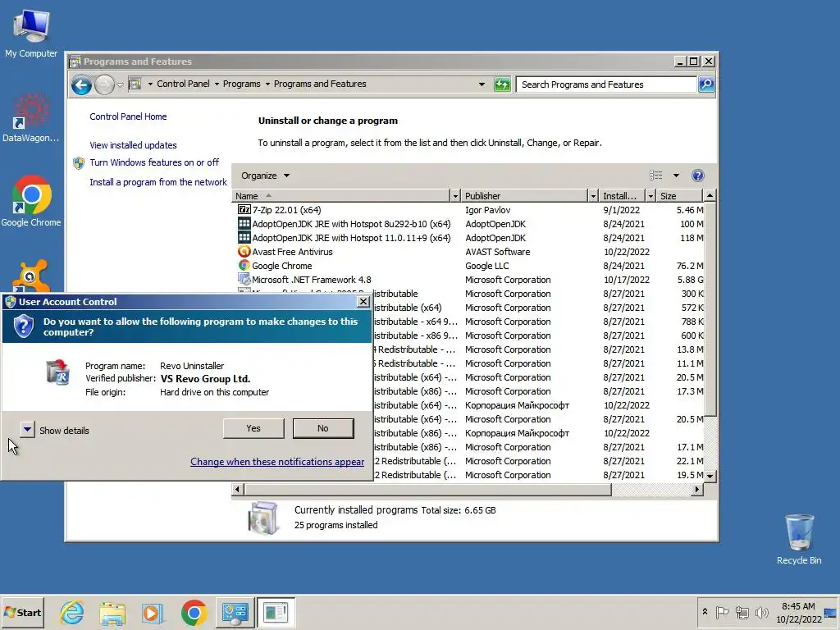Screen dimensions: 840x630
Task: Open the Installed On column filter dropdown
Action: click(x=651, y=196)
